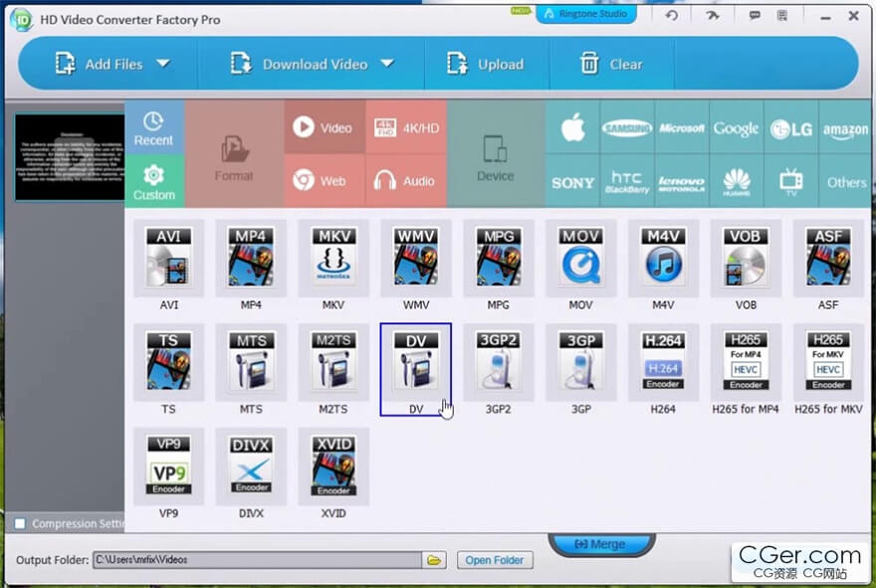
Task: Select the AVI format icon
Action: [168, 258]
